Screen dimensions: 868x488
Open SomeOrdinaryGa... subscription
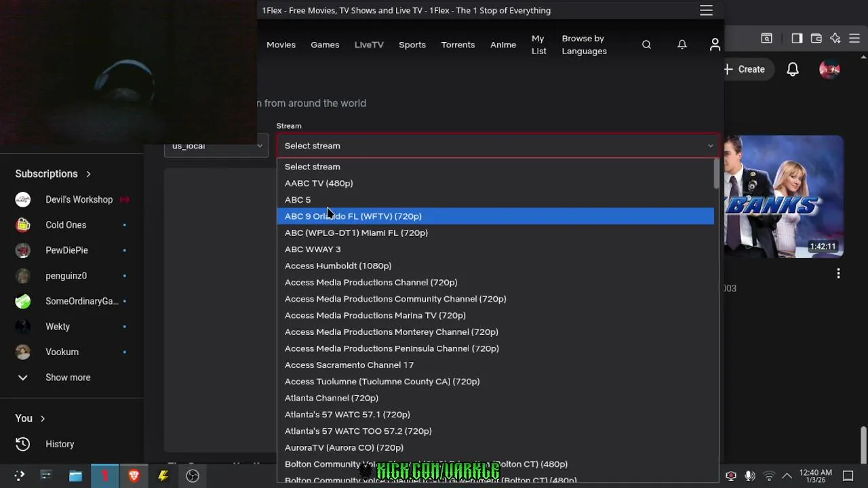(x=71, y=301)
